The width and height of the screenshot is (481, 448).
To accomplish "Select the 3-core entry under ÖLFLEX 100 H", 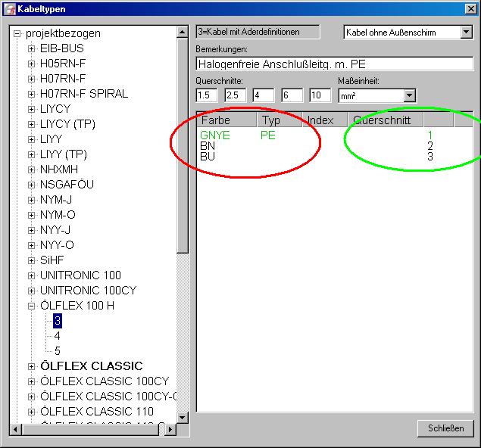I will [58, 321].
